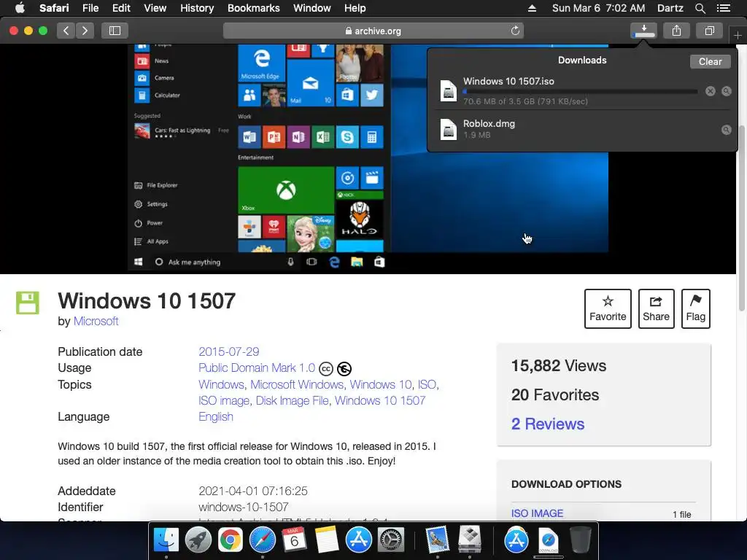The image size is (747, 560).
Task: Open the English language link
Action: tap(216, 416)
